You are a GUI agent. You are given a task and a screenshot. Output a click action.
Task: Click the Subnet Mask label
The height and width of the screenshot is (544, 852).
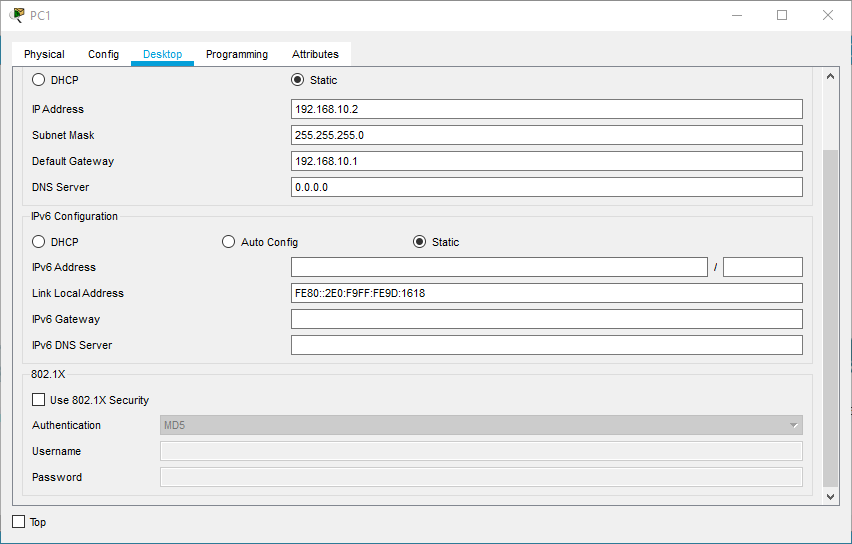tap(63, 135)
